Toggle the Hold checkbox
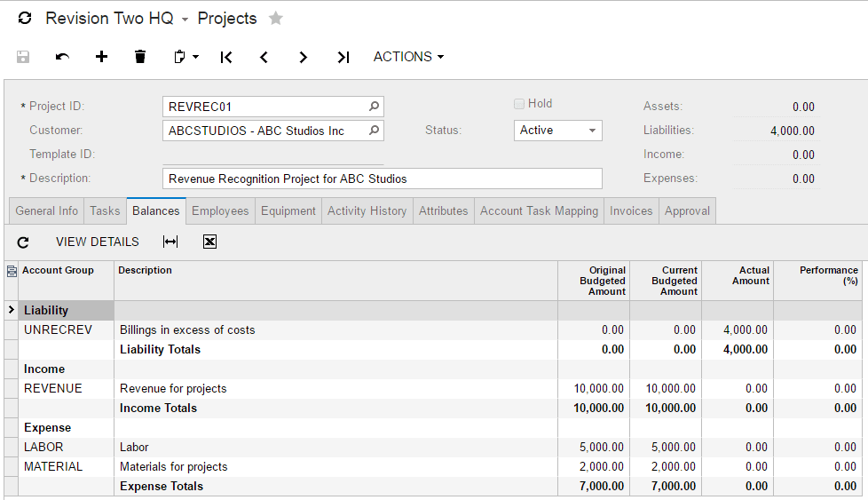Viewport: 868px width, 500px height. point(519,104)
